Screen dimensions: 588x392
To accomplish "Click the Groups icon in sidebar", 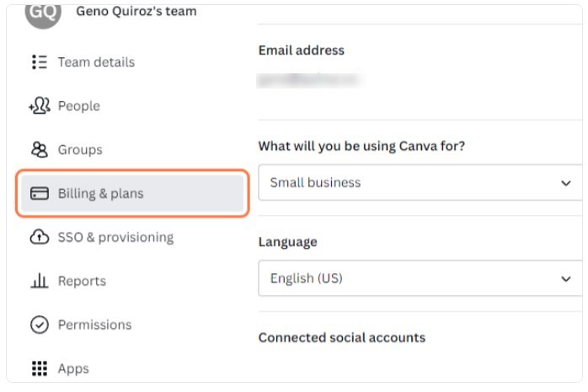I will 40,150.
